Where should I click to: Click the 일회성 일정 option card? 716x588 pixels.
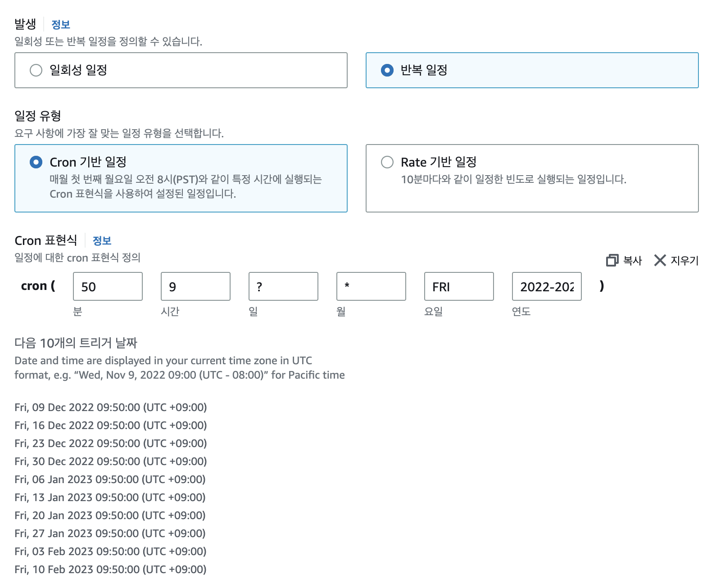click(x=181, y=70)
